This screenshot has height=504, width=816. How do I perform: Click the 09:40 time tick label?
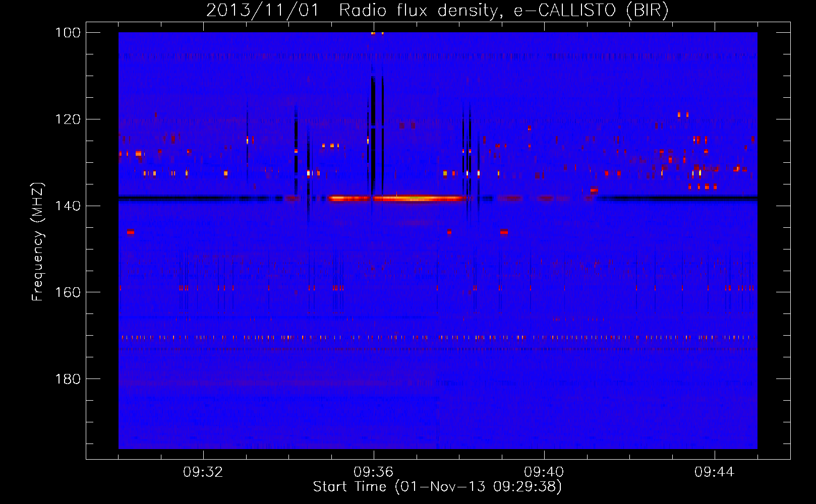[544, 472]
